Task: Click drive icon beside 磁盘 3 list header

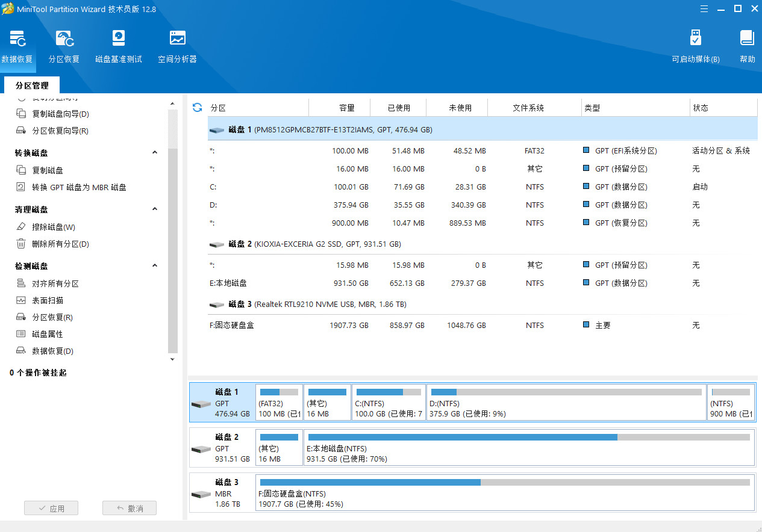Action: tap(217, 305)
